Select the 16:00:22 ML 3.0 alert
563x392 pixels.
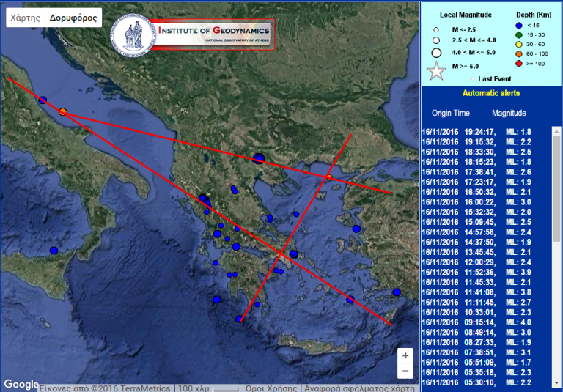[476, 202]
